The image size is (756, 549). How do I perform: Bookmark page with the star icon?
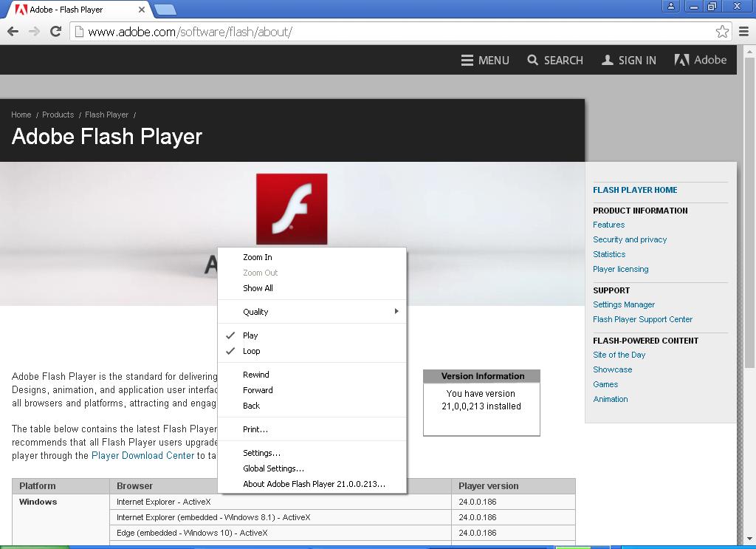[x=722, y=32]
